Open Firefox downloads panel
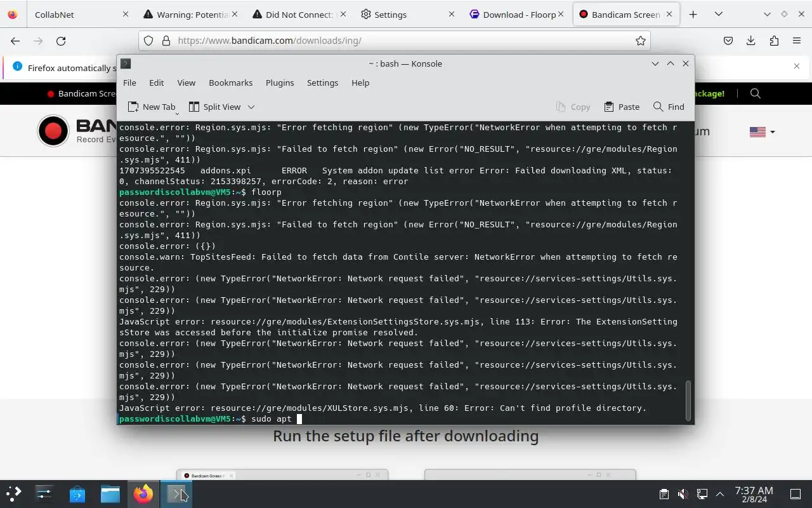 coord(751,41)
